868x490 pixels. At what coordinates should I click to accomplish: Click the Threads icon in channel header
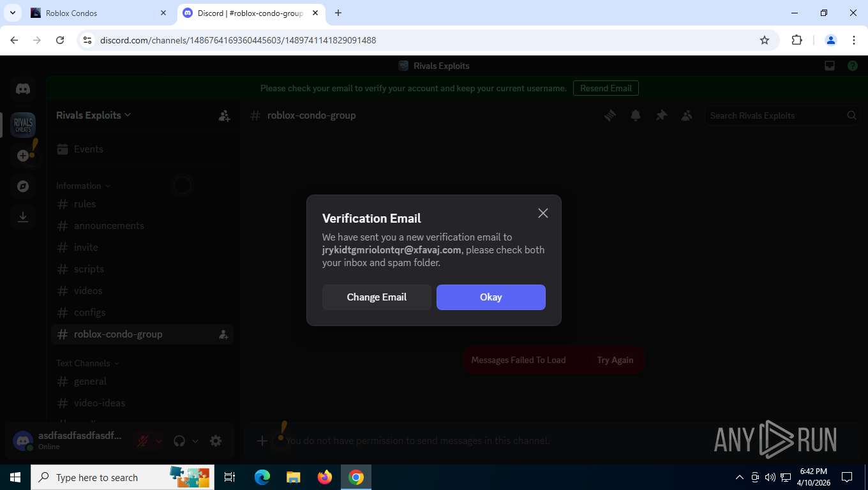[610, 115]
